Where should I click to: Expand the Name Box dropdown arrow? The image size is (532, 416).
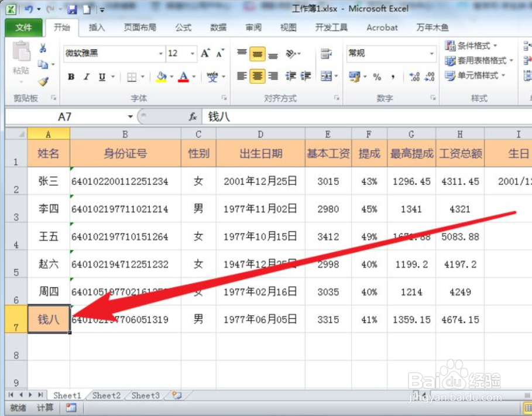[x=131, y=116]
